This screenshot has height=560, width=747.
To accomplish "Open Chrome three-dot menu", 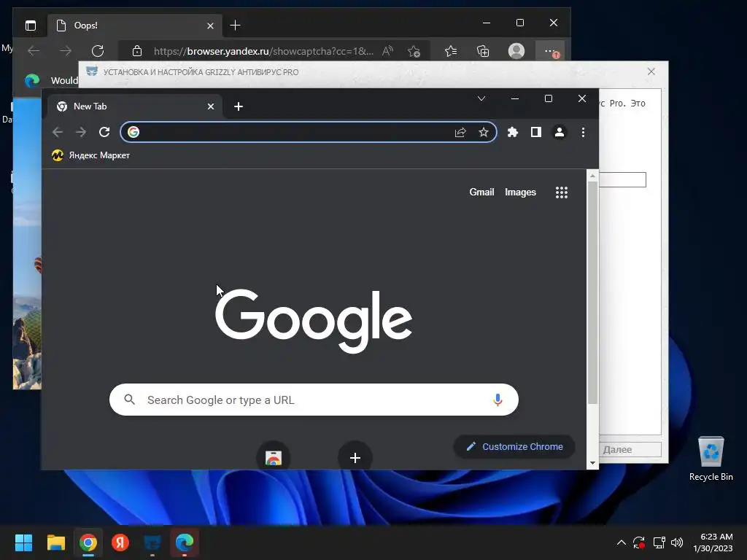I will click(583, 132).
